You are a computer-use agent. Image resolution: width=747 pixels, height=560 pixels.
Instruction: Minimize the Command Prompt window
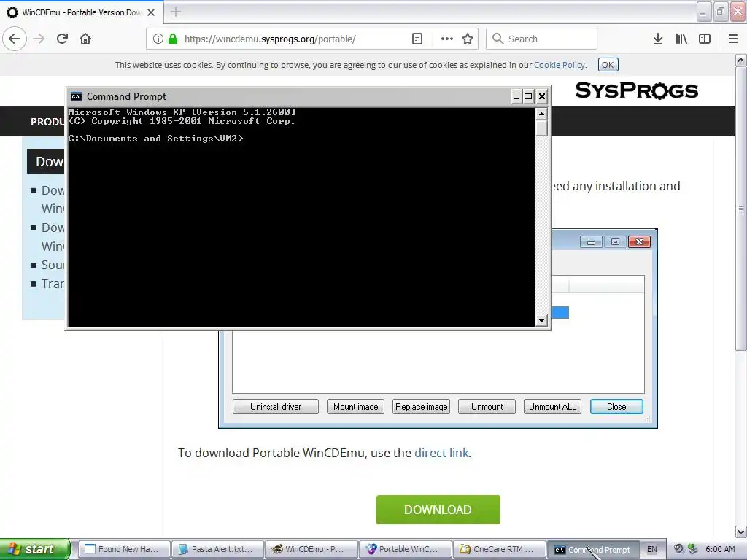pos(516,97)
